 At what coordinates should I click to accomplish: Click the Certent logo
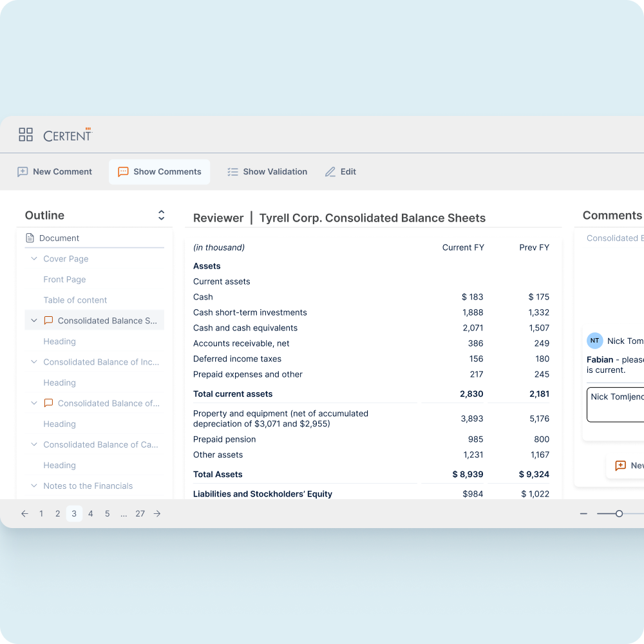pyautogui.click(x=68, y=135)
